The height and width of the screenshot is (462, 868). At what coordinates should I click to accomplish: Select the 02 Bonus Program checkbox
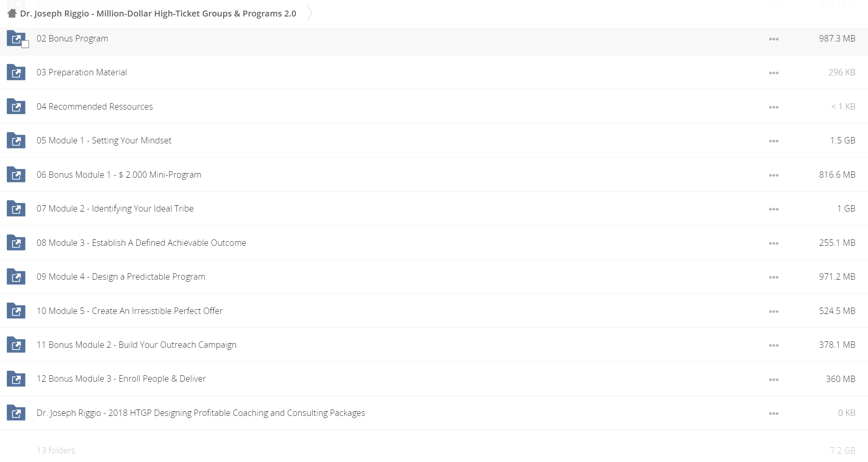[25, 44]
